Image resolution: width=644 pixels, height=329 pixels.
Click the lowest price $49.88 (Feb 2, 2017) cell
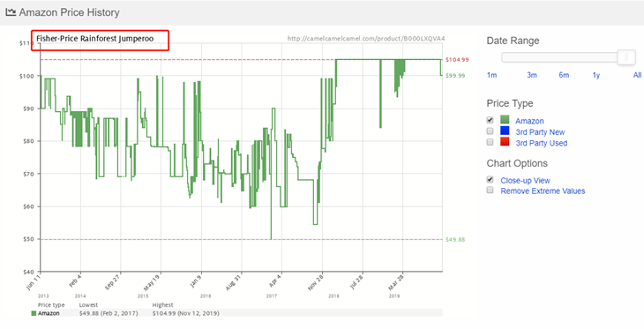109,313
